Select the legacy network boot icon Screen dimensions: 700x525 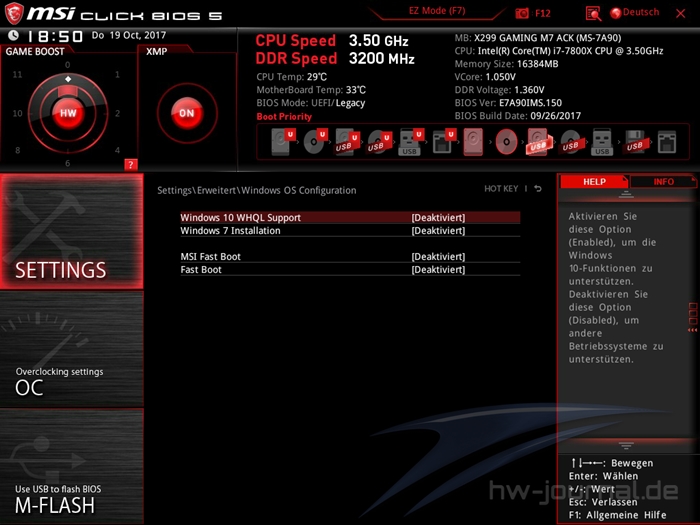pos(667,142)
